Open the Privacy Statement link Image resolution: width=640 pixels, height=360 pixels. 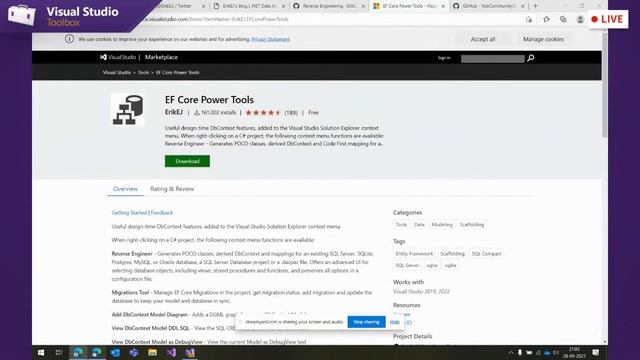(271, 39)
